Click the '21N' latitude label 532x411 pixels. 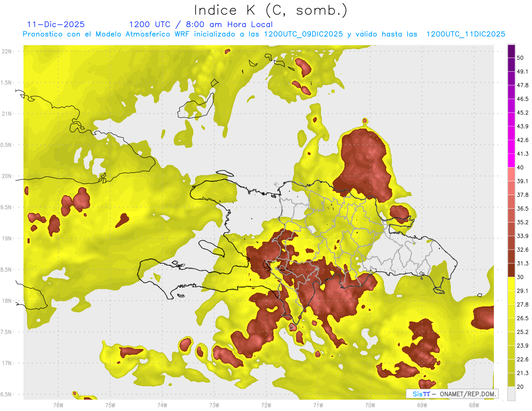(x=7, y=114)
